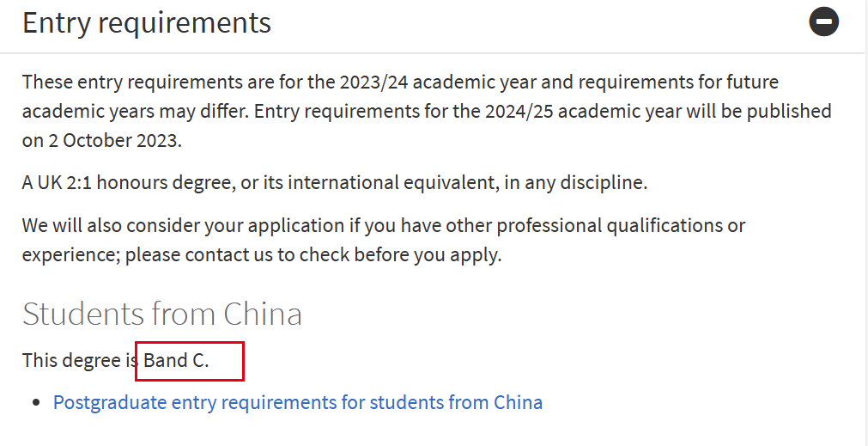Click the This degree is text

tap(80, 360)
